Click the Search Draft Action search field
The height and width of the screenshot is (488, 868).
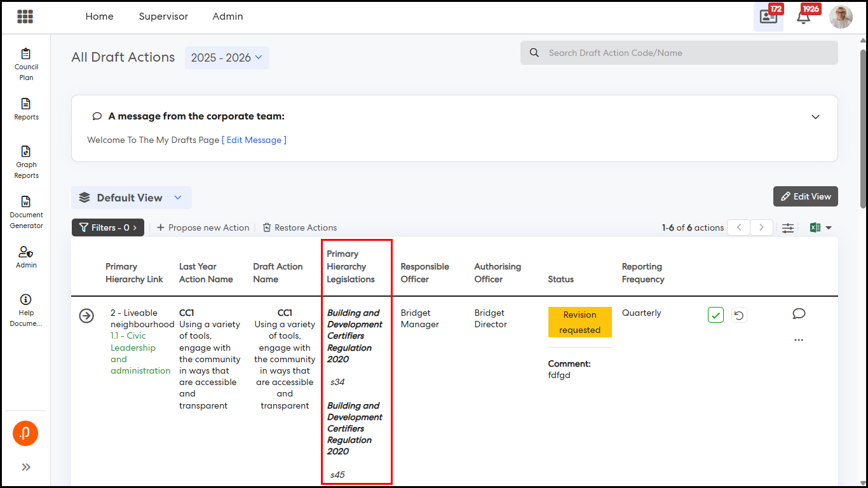(x=679, y=53)
